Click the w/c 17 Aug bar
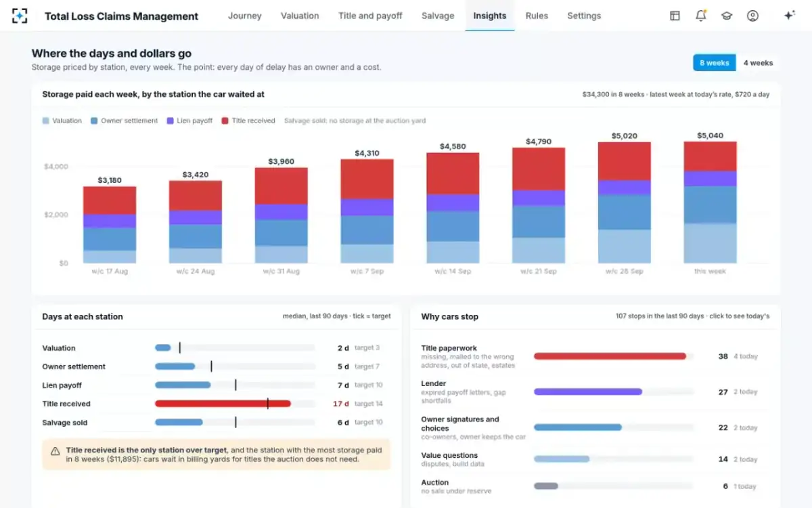The width and height of the screenshot is (812, 508). coord(110,225)
